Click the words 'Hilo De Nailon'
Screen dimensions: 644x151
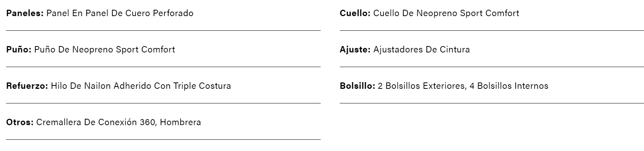click(81, 86)
